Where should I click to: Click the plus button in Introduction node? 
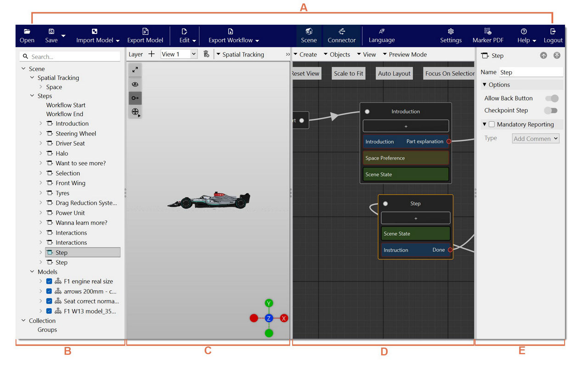[406, 126]
